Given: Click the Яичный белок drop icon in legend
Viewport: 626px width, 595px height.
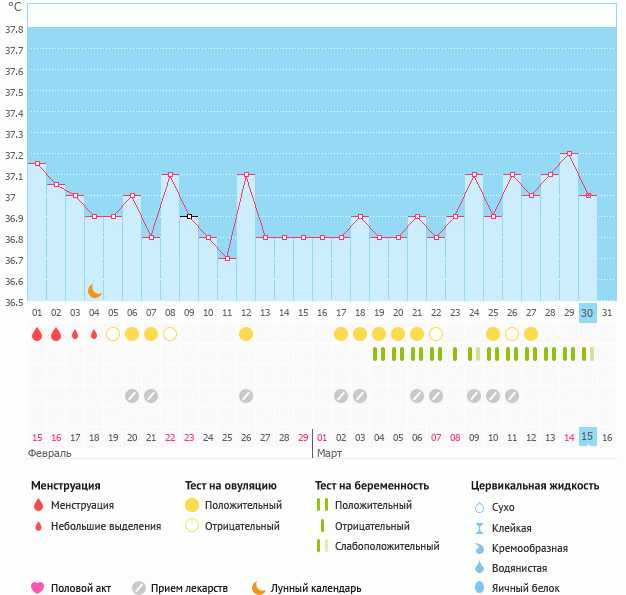Looking at the screenshot, I should click(x=481, y=588).
